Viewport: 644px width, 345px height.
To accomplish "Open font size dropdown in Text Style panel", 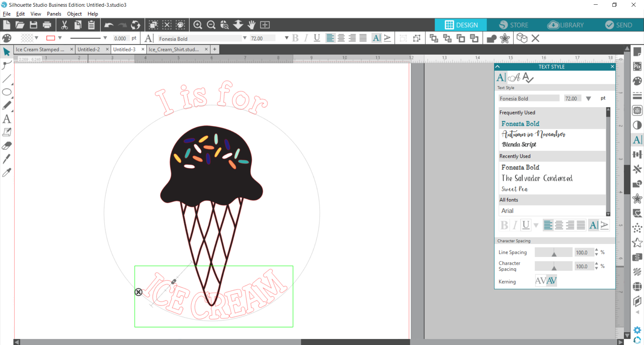I will (588, 99).
